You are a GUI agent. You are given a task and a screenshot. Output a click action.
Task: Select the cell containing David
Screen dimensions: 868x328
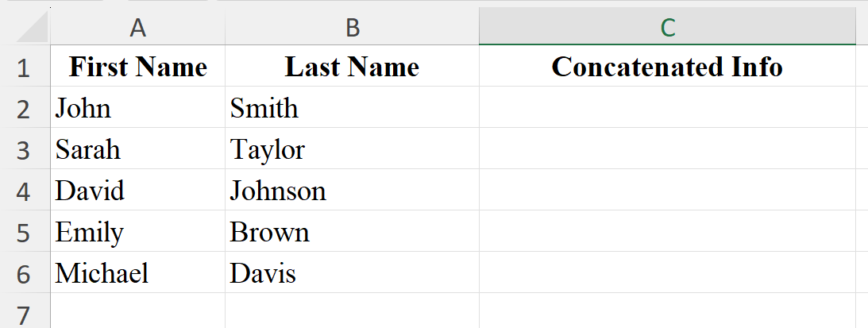click(137, 191)
